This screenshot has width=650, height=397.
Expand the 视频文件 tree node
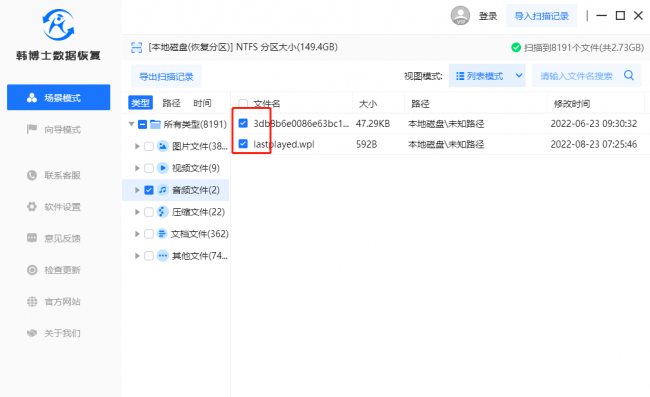point(137,168)
